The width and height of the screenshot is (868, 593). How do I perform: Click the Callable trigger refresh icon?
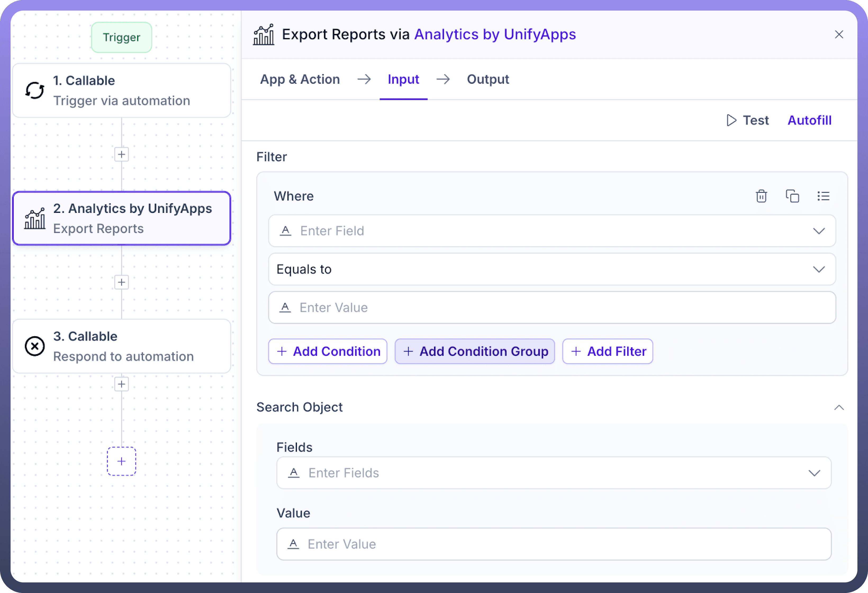tap(35, 91)
